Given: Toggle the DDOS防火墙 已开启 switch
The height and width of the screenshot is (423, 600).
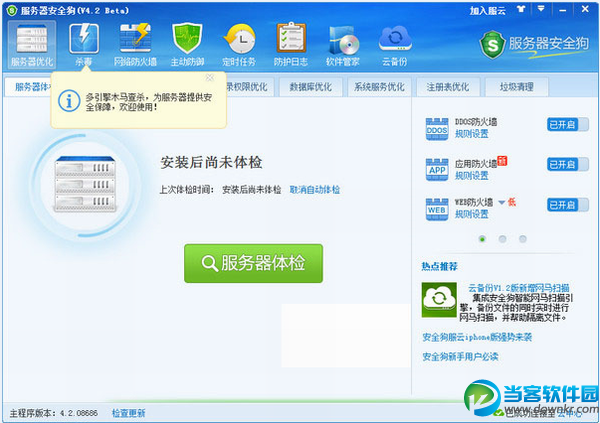Looking at the screenshot, I should click(x=567, y=124).
